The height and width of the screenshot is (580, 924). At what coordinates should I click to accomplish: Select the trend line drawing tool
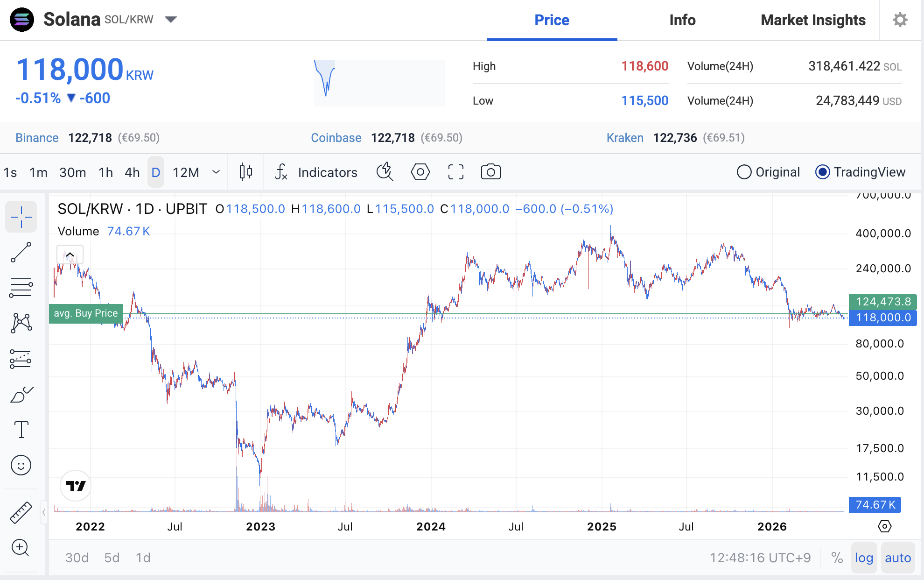point(21,252)
